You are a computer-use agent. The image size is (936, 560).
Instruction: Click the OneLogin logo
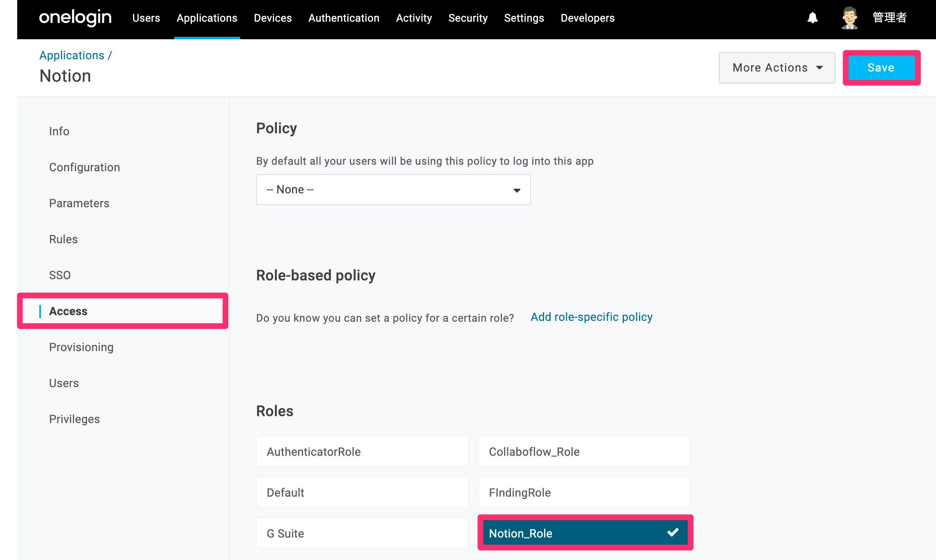click(75, 18)
